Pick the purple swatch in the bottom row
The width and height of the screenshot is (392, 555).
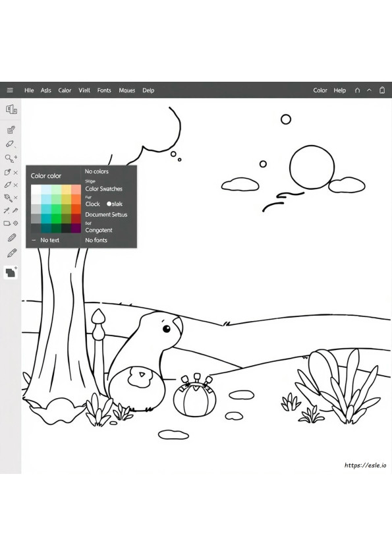[x=76, y=228]
